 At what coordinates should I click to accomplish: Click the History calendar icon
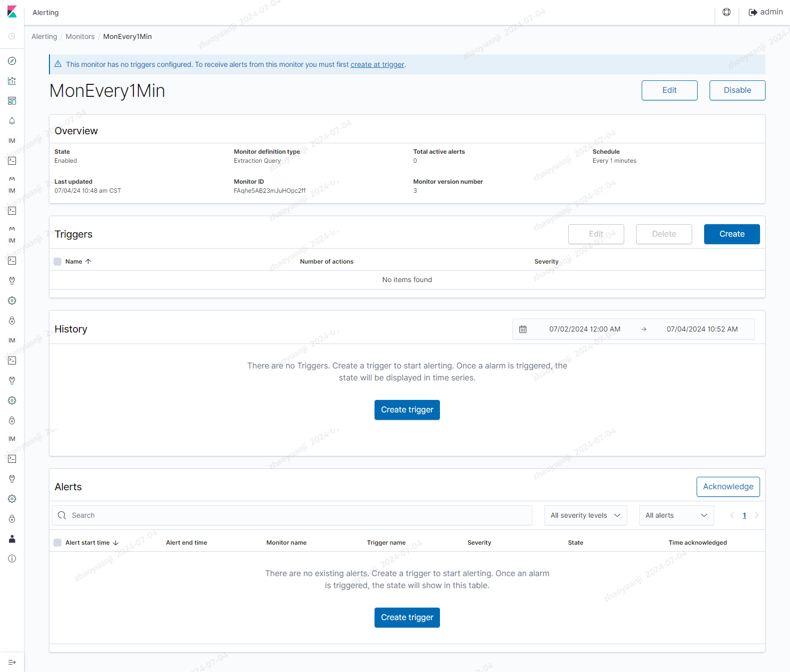[x=523, y=329]
